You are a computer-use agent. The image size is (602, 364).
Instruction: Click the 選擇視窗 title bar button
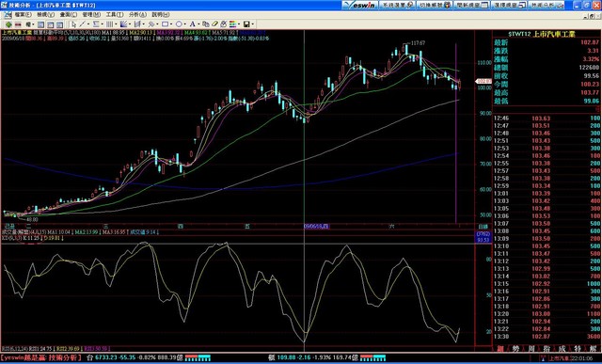click(x=509, y=5)
